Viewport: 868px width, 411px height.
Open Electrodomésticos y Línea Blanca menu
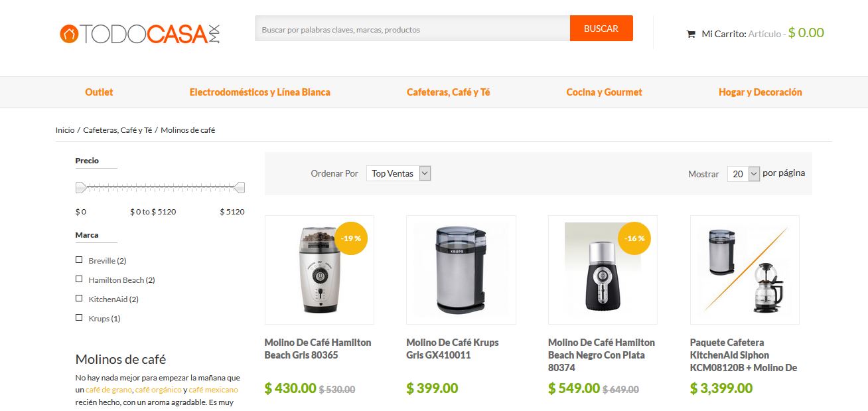tap(259, 92)
